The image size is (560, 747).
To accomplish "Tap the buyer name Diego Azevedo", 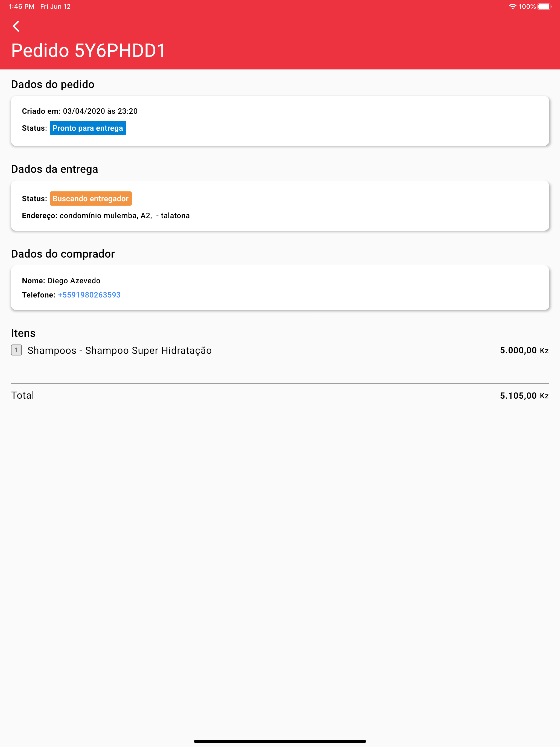I will pyautogui.click(x=74, y=281).
